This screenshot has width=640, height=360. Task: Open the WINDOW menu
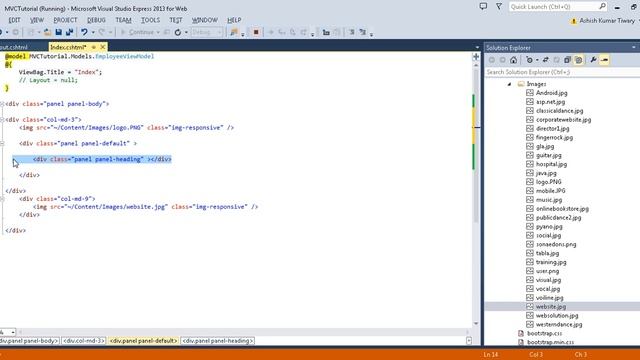coord(205,20)
